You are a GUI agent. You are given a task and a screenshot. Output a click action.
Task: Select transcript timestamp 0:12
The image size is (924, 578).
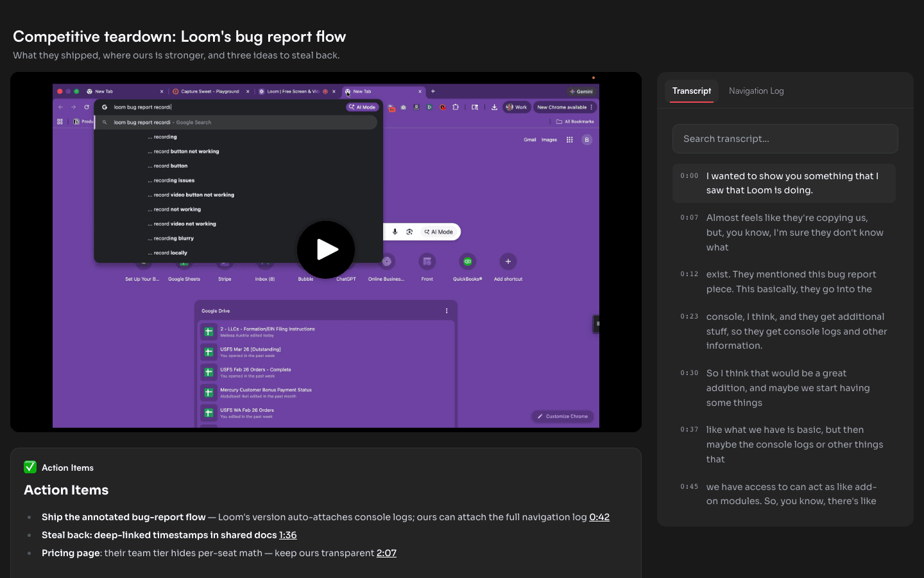689,274
